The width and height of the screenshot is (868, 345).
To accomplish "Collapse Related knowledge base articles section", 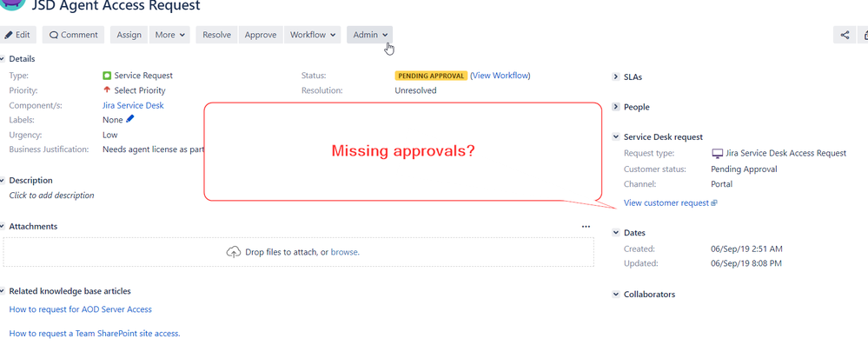I will coord(2,291).
